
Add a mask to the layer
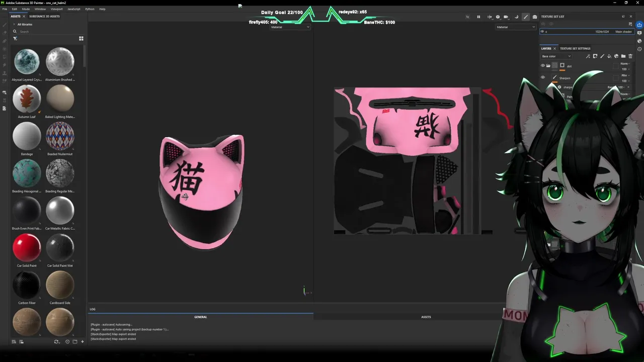click(595, 56)
